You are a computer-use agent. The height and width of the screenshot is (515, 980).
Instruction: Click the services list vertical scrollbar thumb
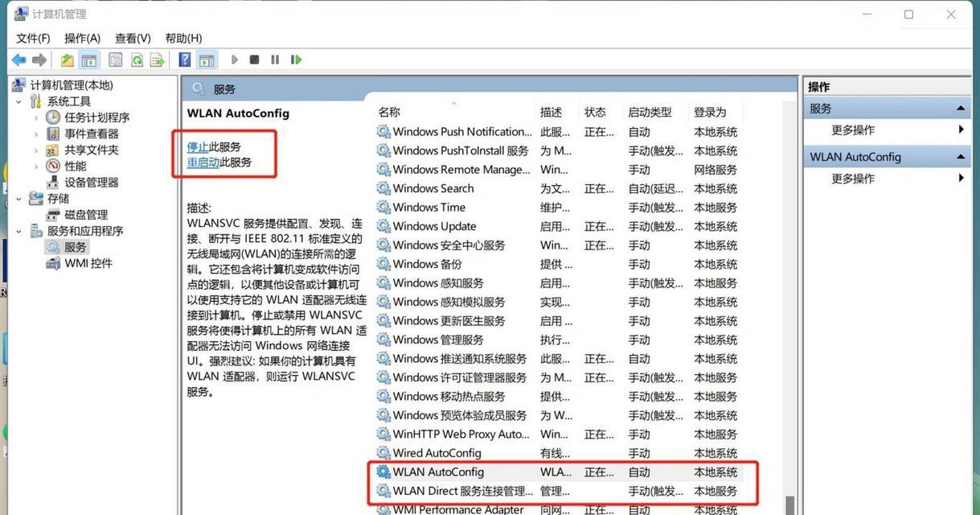789,504
